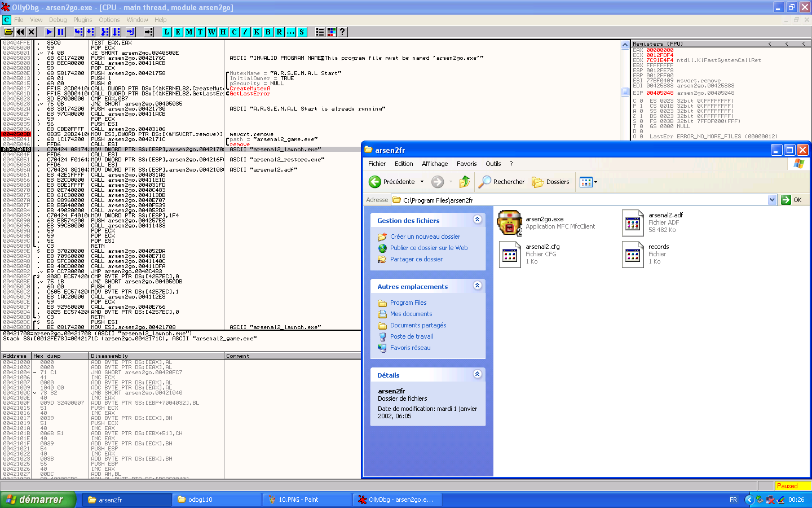The width and height of the screenshot is (812, 508).
Task: Show the Memory map via the M button
Action: [x=189, y=32]
